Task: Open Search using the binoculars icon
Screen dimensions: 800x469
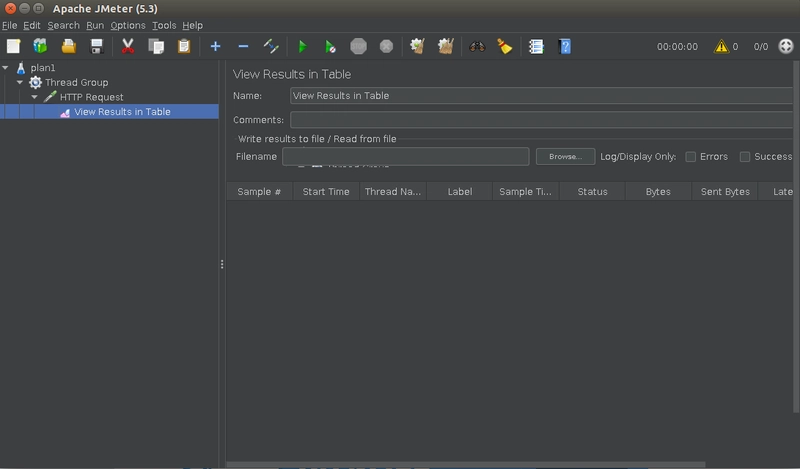Action: tap(477, 46)
